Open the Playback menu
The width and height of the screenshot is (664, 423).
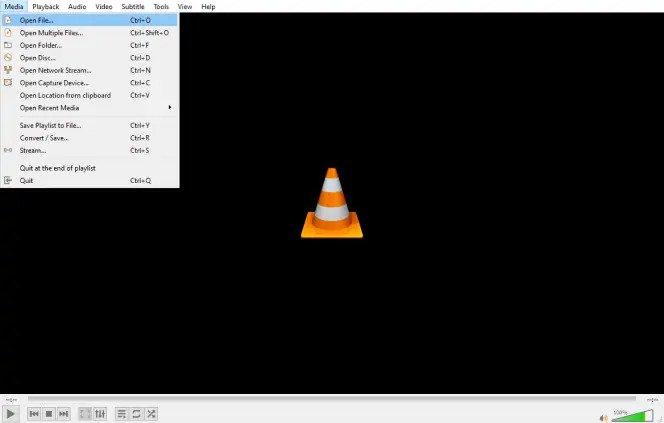click(x=46, y=6)
